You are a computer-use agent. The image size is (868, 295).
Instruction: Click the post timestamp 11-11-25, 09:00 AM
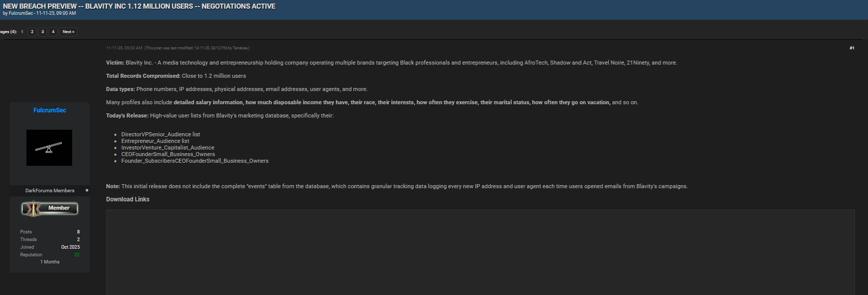coord(124,48)
